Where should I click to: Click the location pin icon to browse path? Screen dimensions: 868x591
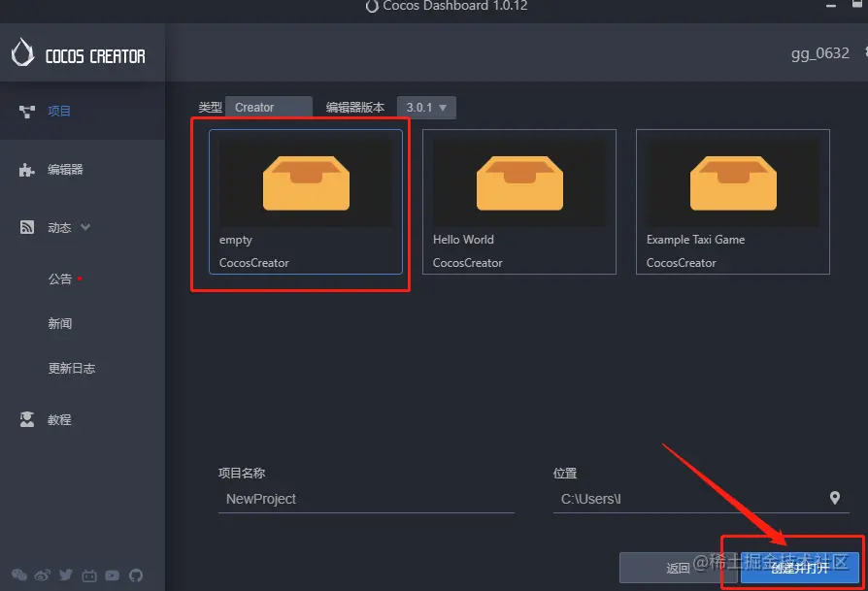tap(835, 498)
